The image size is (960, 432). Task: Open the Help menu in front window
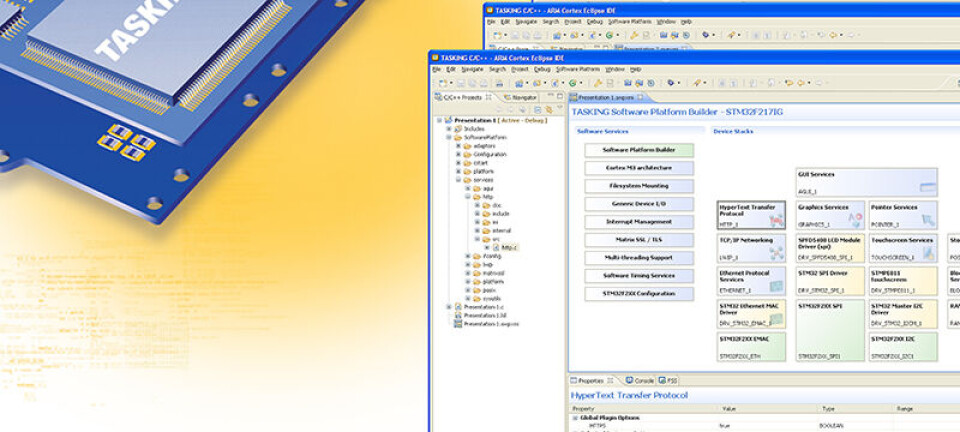[x=636, y=70]
